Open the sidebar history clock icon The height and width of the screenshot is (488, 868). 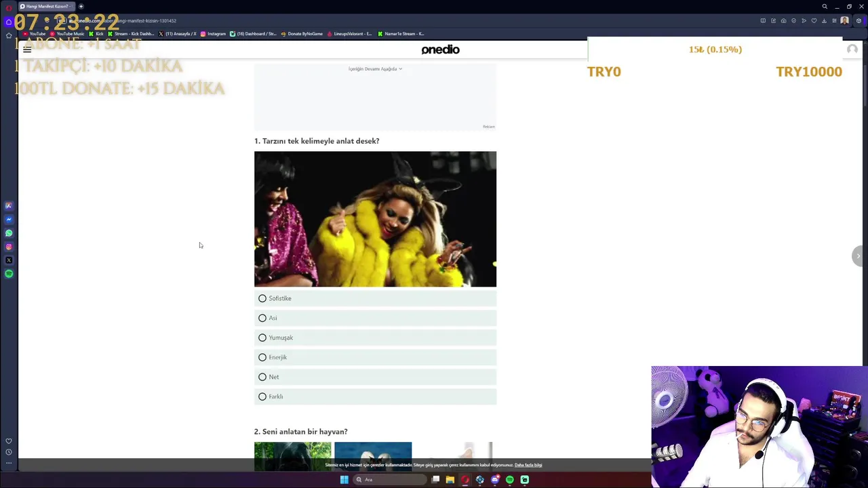pyautogui.click(x=9, y=452)
